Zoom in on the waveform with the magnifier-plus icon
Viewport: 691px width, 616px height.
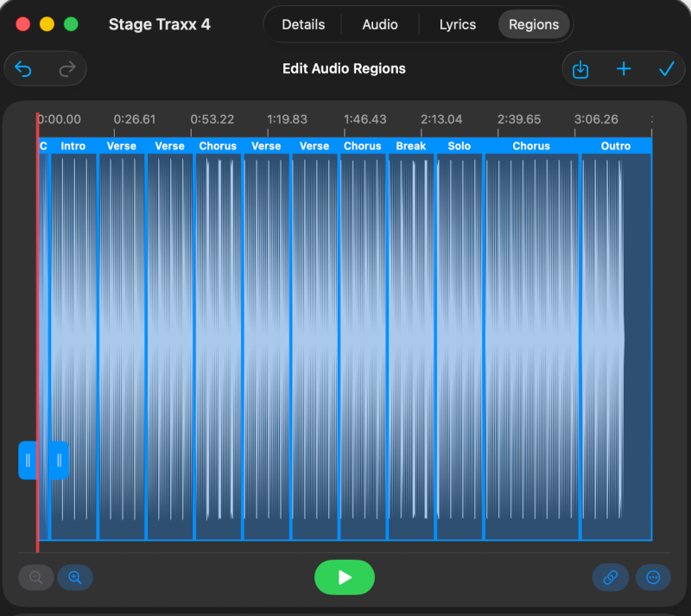pos(74,577)
